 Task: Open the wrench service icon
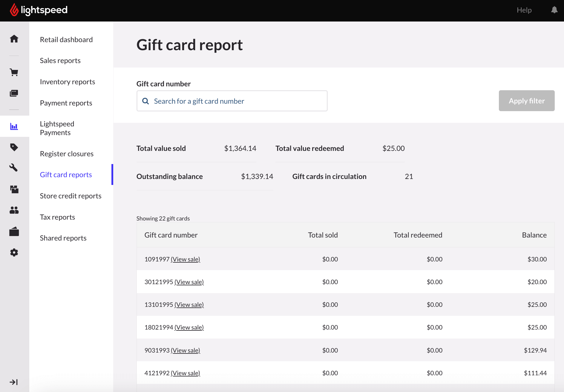tap(14, 168)
